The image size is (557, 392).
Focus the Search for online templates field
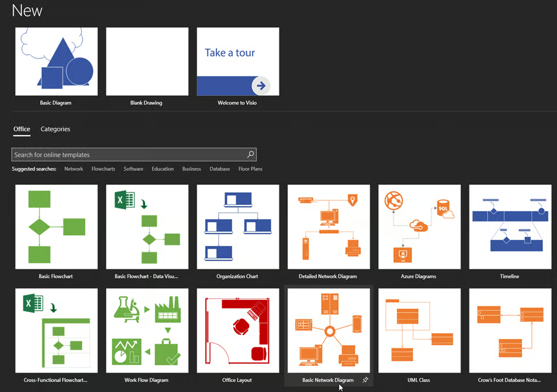click(x=129, y=155)
